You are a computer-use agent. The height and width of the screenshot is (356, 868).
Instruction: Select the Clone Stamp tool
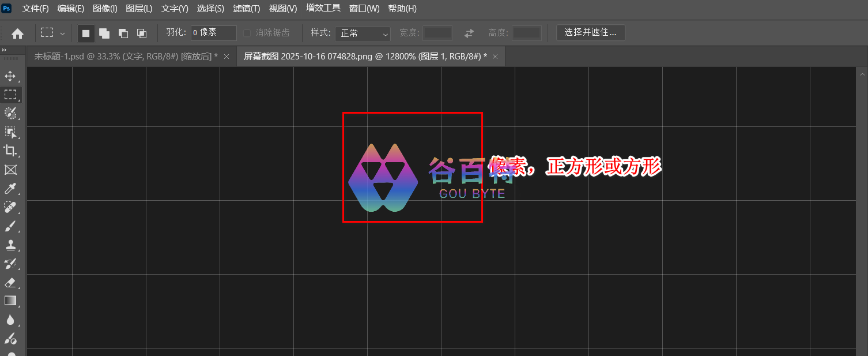[10, 245]
